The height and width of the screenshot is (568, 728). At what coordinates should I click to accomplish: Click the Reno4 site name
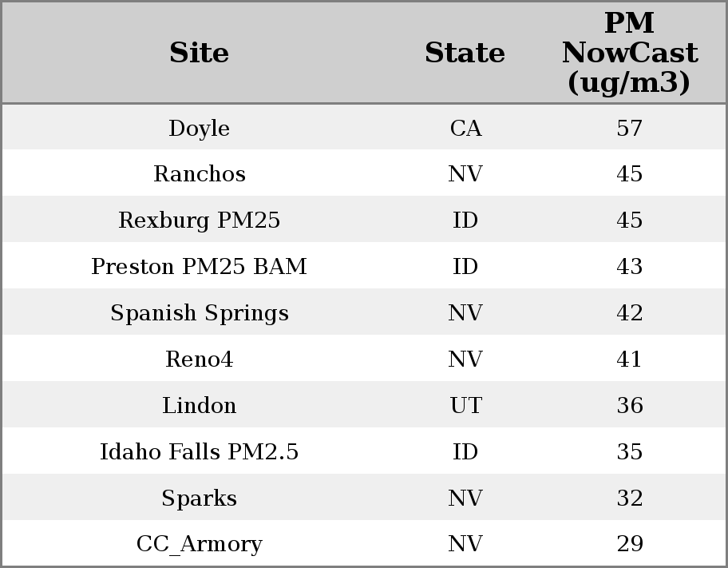(199, 359)
